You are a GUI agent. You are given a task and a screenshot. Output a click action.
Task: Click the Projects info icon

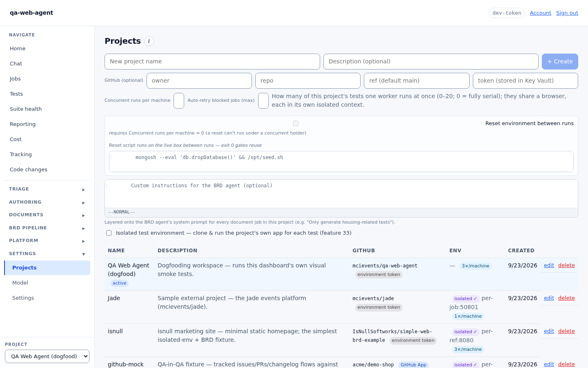149,41
